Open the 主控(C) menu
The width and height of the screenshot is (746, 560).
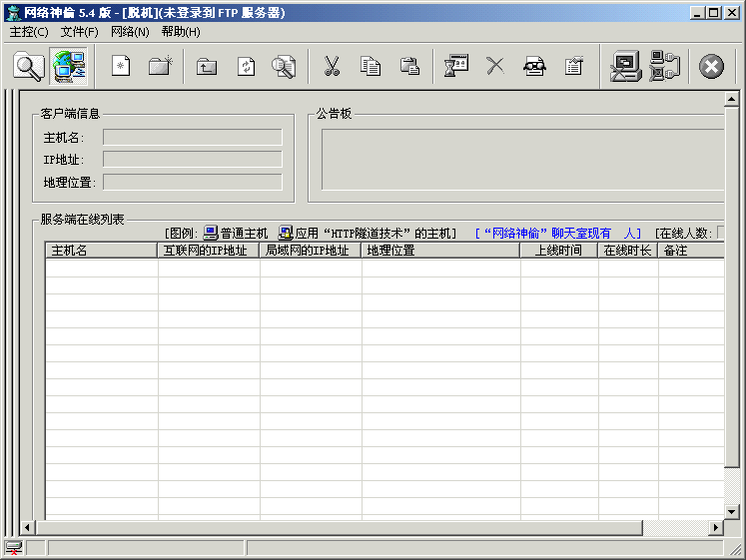coord(29,32)
